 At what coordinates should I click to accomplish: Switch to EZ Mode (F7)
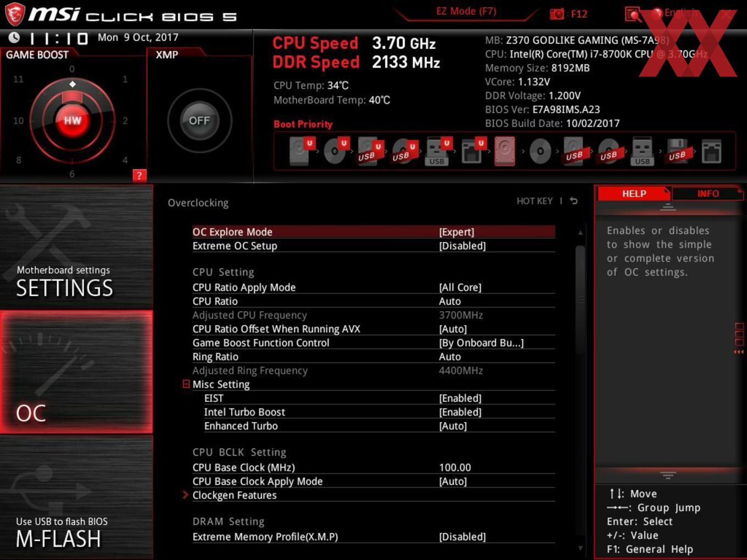point(466,11)
